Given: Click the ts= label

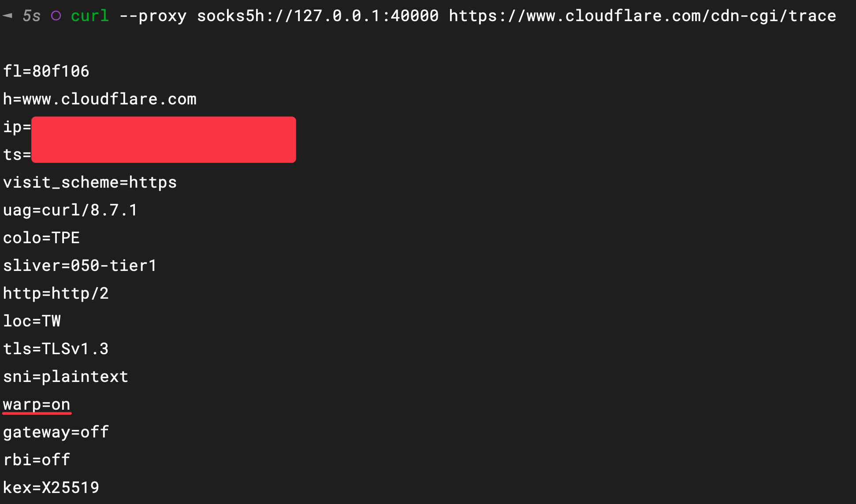Looking at the screenshot, I should click(x=17, y=155).
